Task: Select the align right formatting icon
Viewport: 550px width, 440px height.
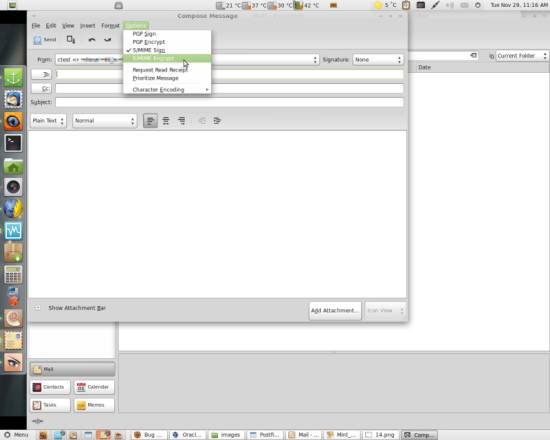Action: click(x=181, y=121)
